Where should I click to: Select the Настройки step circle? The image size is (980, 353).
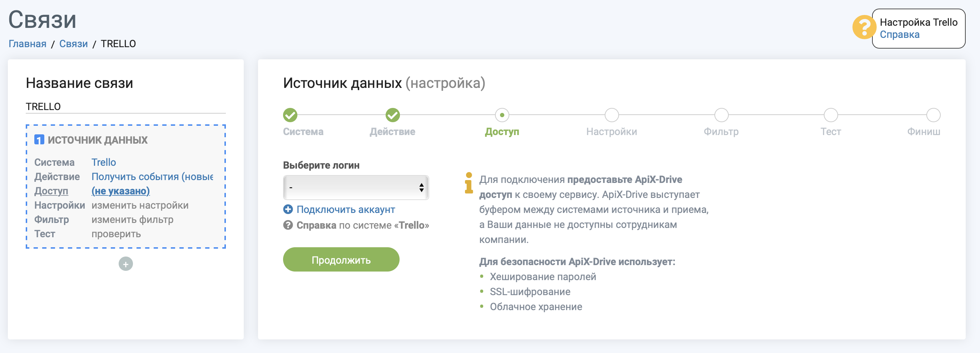[612, 115]
